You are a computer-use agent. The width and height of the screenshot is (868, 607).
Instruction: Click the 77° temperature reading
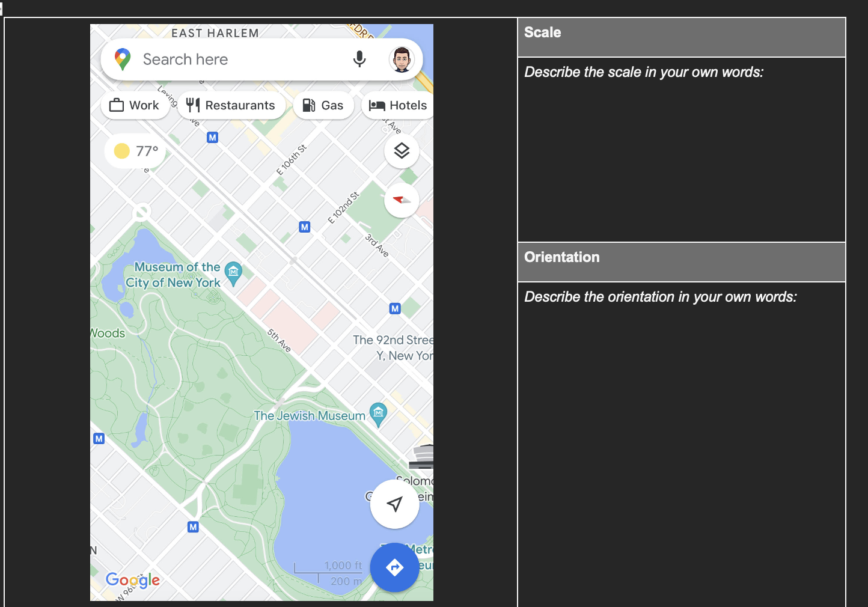pos(147,151)
